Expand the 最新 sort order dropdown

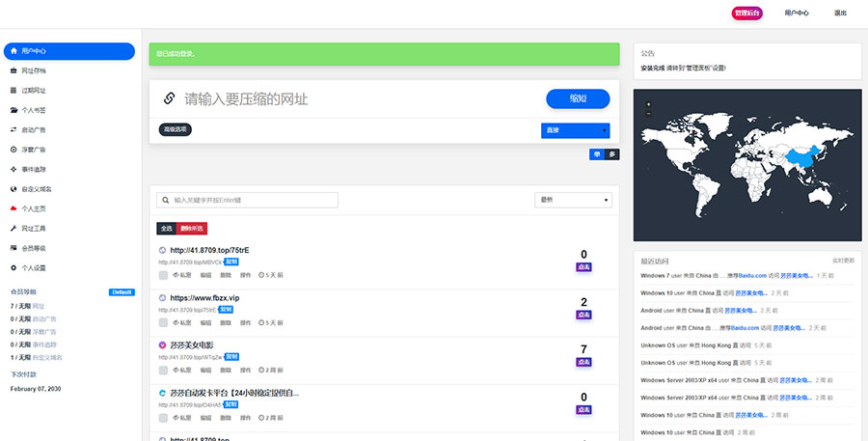point(573,200)
